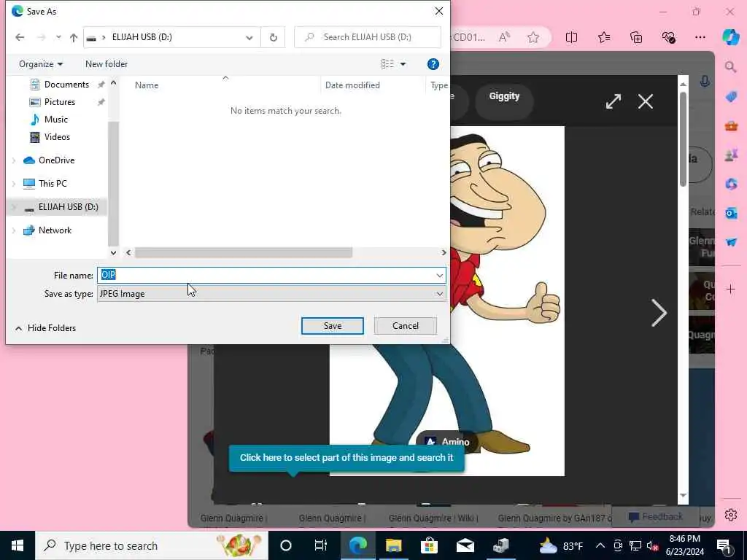Open This PC in navigation pane
This screenshot has height=560, width=747.
coord(53,184)
